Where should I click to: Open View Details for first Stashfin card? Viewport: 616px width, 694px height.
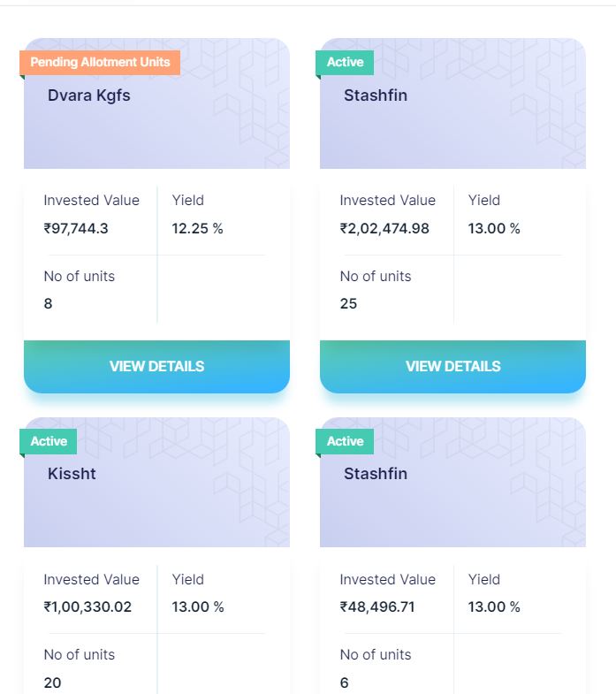pos(452,367)
